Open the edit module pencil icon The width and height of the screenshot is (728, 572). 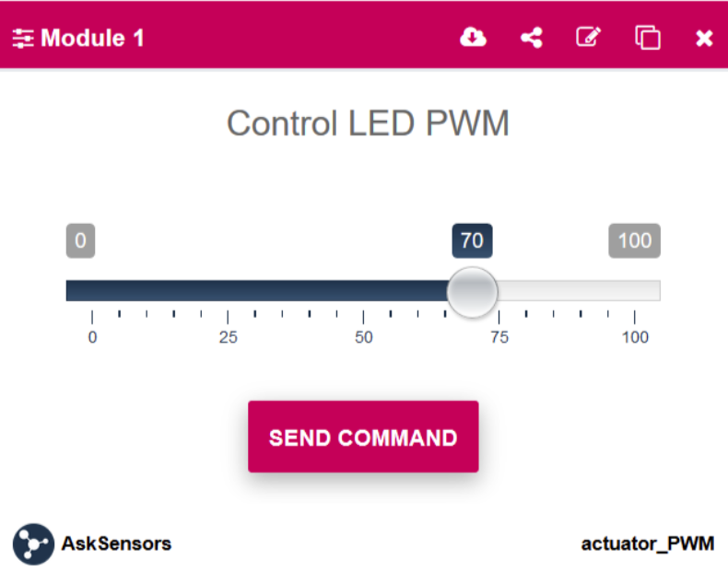click(x=588, y=38)
